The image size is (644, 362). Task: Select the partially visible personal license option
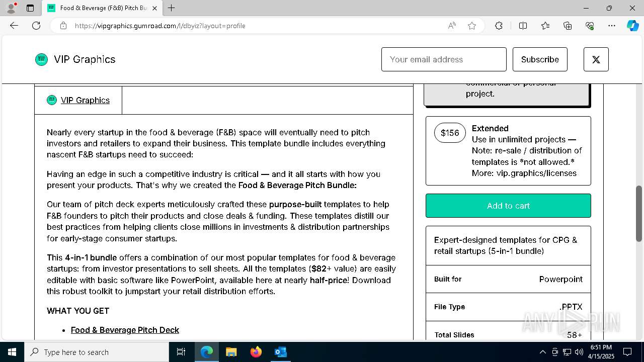click(x=507, y=95)
